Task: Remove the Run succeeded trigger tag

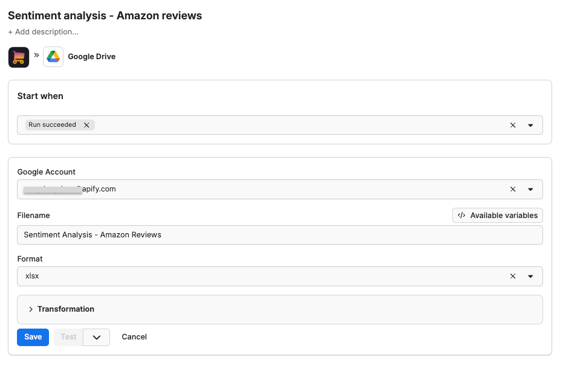Action: 86,124
